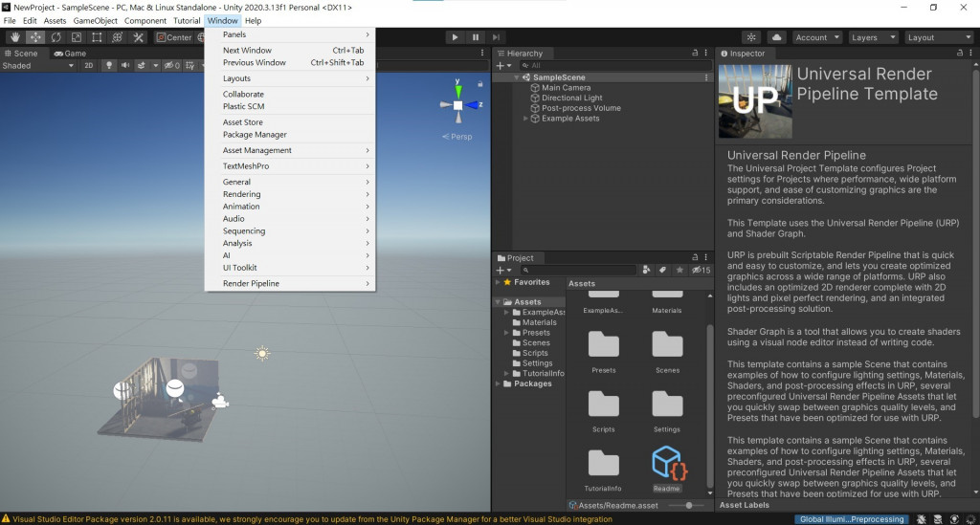The height and width of the screenshot is (525, 980).
Task: Lock the Project panel
Action: [695, 257]
